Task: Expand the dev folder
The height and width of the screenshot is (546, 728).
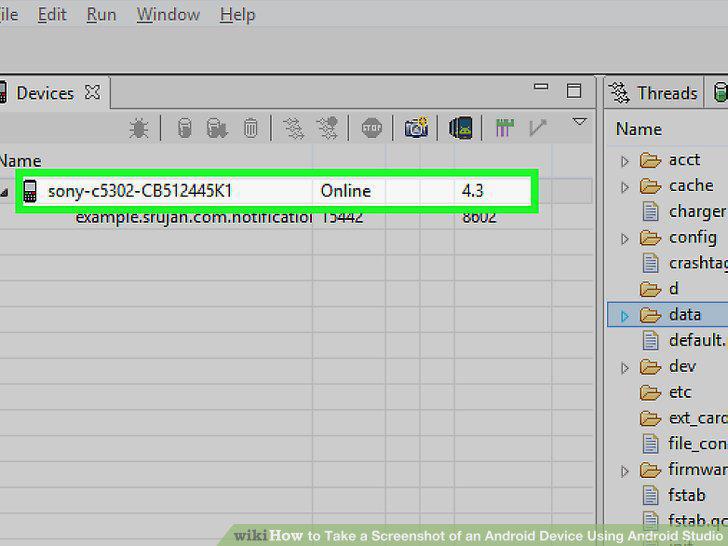Action: click(x=625, y=368)
